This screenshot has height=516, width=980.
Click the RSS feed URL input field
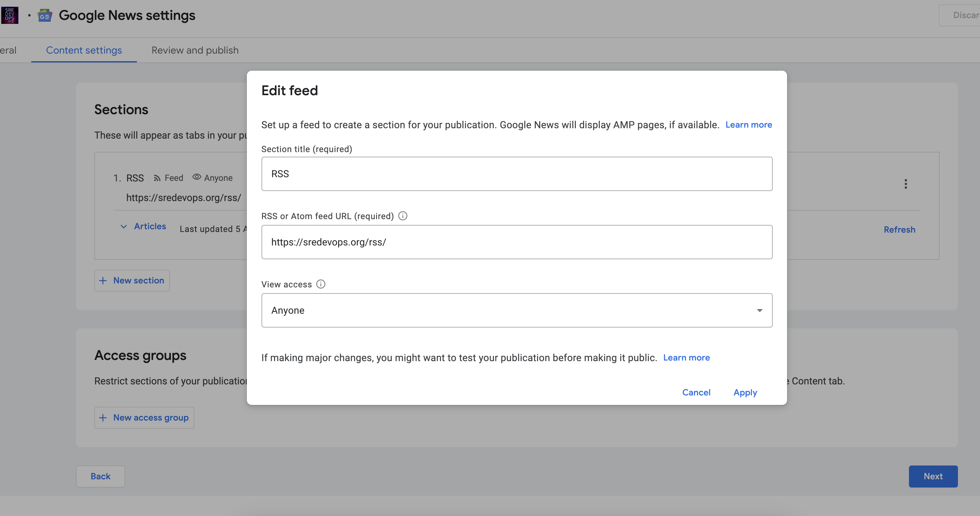(516, 242)
